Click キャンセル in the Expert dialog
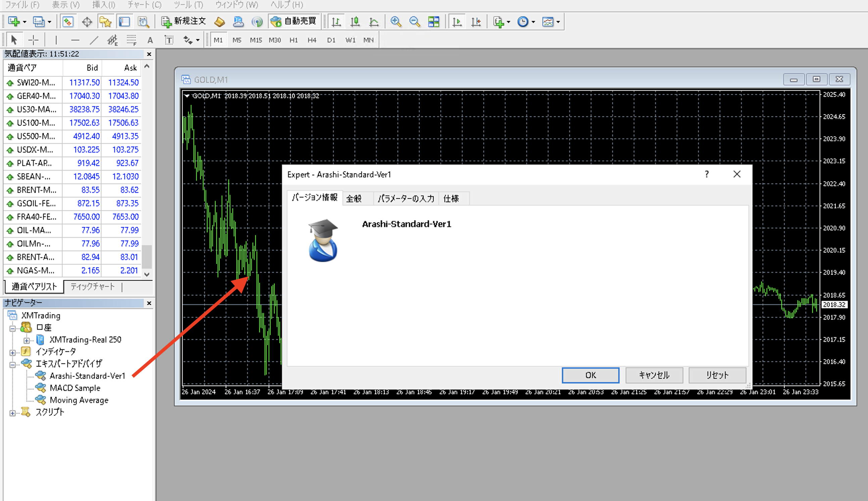The width and height of the screenshot is (868, 501). [x=654, y=375]
